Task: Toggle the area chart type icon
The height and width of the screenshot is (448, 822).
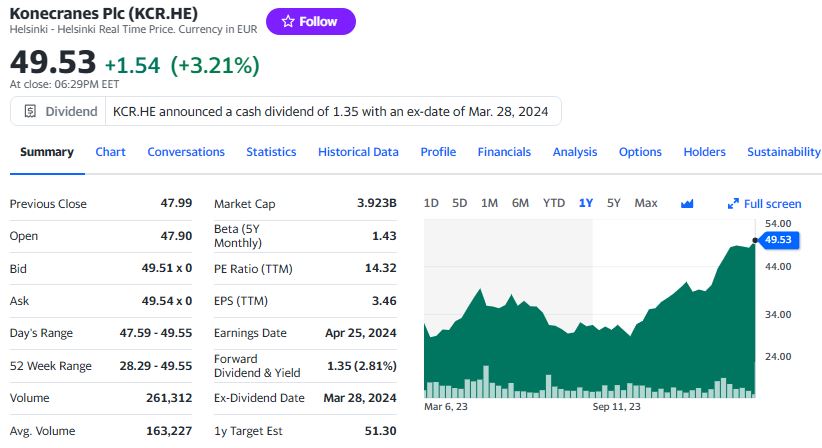Action: click(x=687, y=203)
